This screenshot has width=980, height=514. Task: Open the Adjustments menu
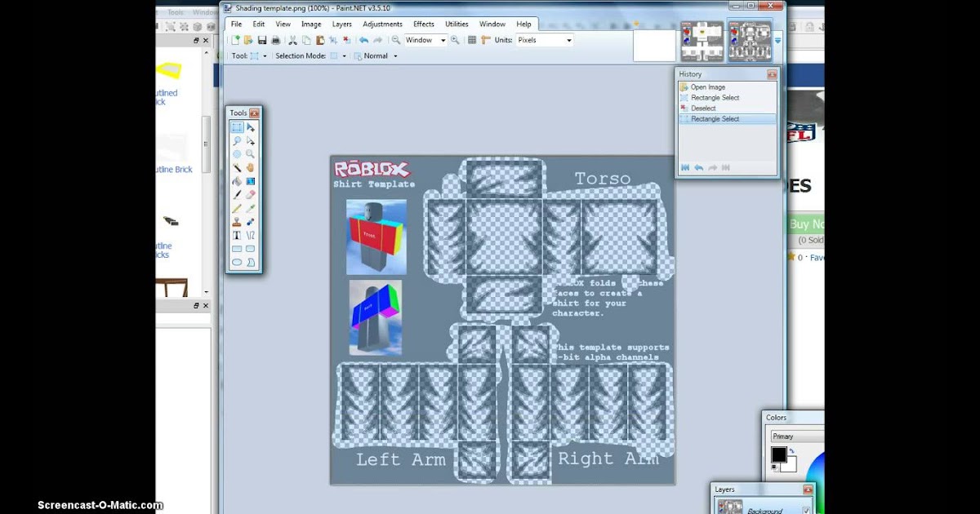[383, 24]
